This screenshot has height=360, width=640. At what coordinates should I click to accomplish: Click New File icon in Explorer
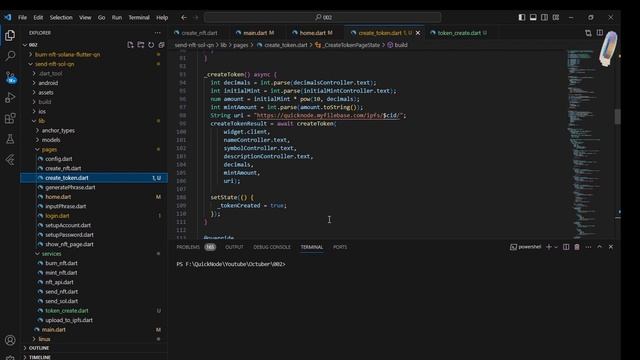pos(130,45)
